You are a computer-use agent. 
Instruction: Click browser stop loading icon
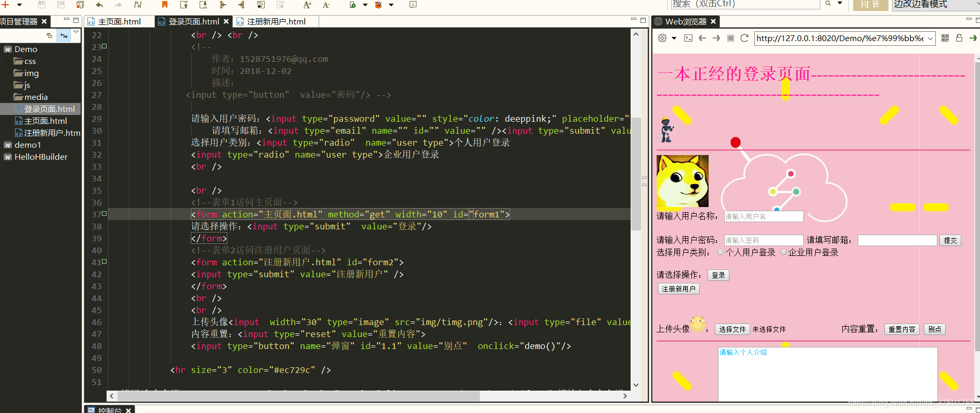730,38
